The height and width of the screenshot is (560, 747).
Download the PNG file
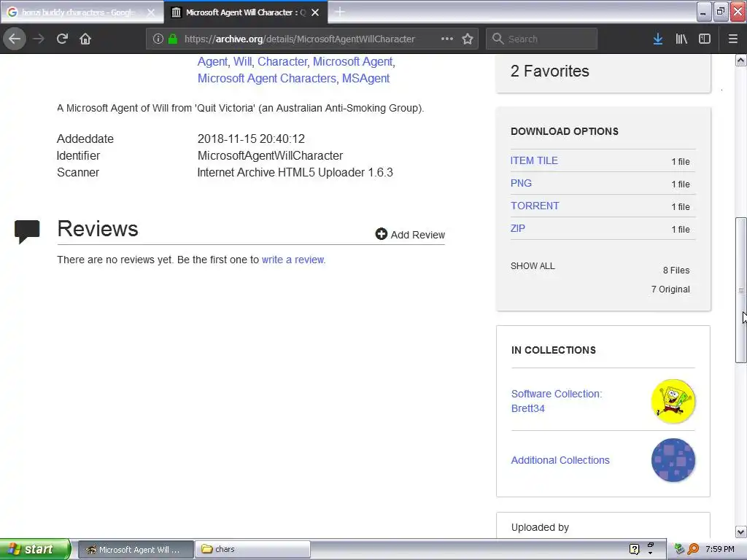(521, 183)
